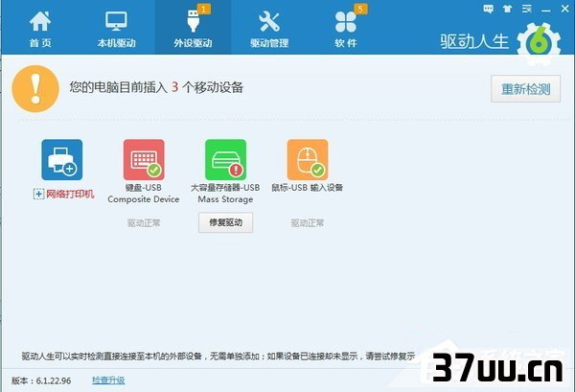Screen dimensions: 575x392
Task: Click the badge 5 on 软件
Action: pos(360,9)
